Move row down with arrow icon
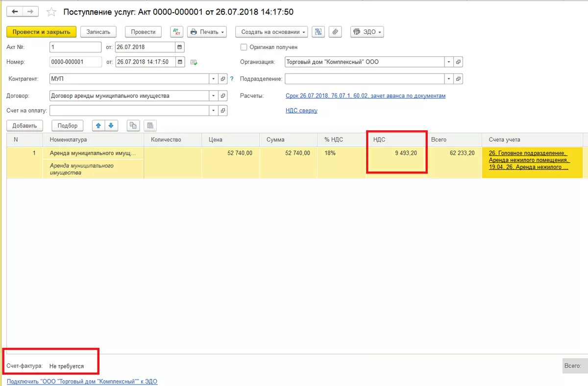 (x=111, y=125)
